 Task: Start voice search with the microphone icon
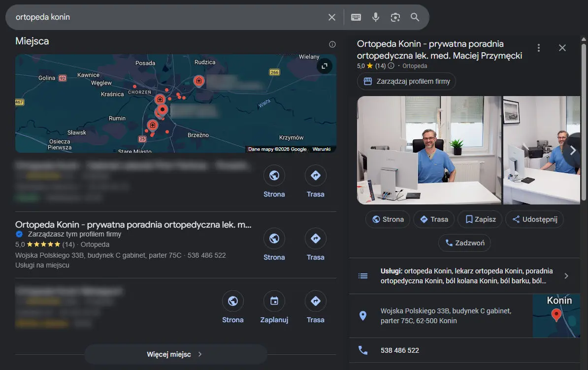(x=375, y=17)
